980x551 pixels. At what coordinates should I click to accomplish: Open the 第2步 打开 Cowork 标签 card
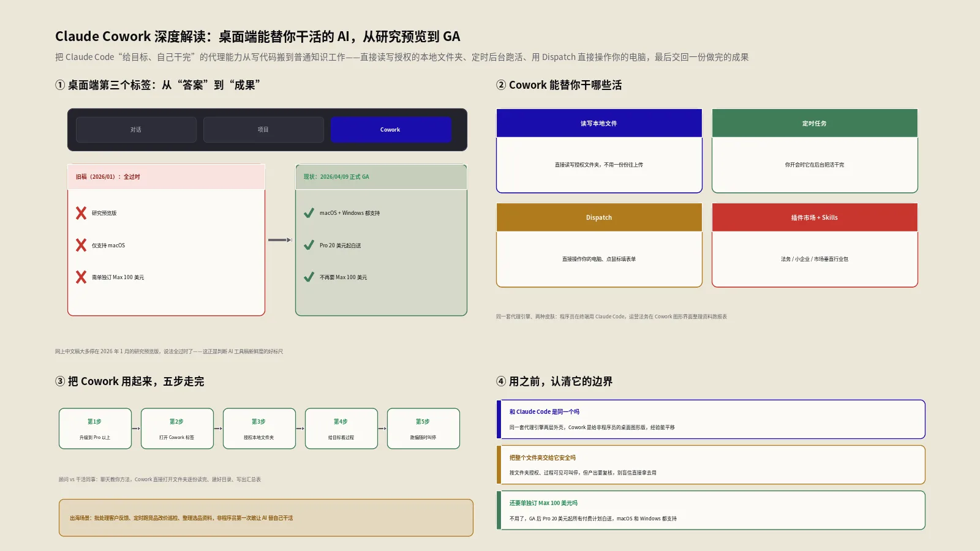[177, 429]
